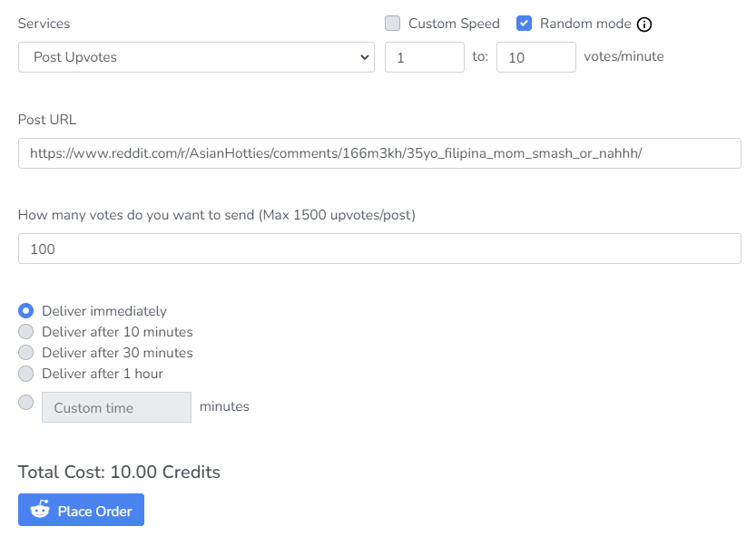The height and width of the screenshot is (546, 756).
Task: Click the maximum votes/minute field showing 10
Action: [x=535, y=57]
